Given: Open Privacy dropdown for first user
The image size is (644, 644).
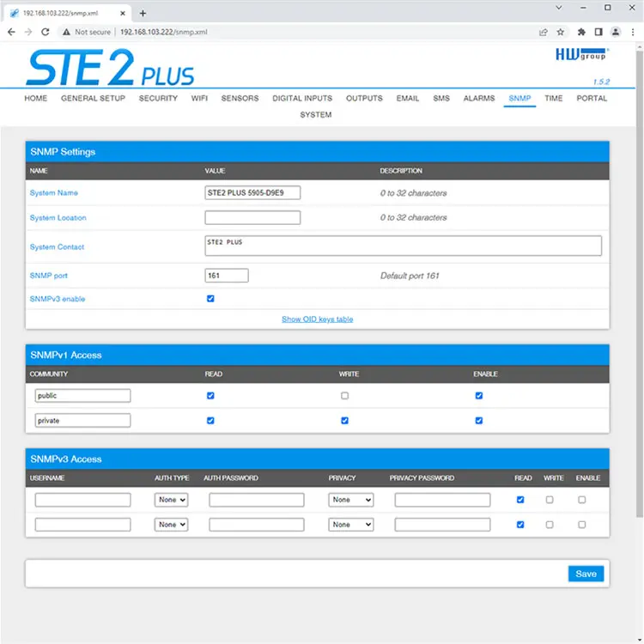Looking at the screenshot, I should click(350, 500).
